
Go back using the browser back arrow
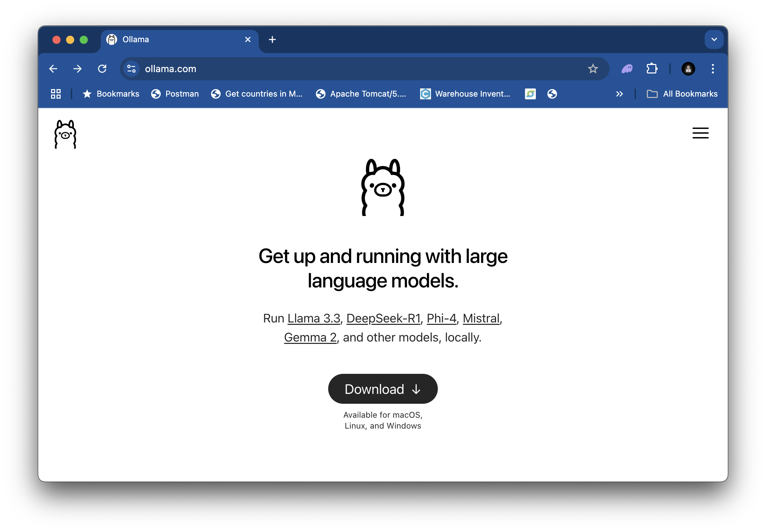(53, 69)
